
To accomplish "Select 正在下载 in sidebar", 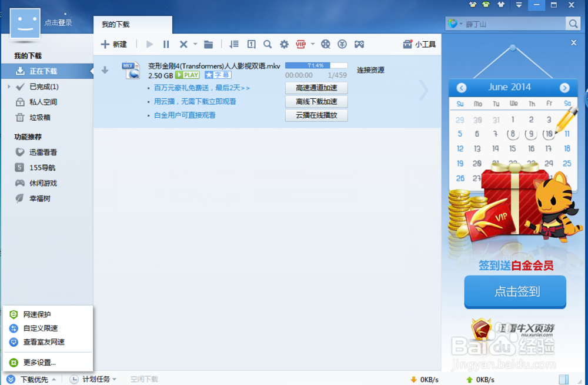I will coord(47,71).
